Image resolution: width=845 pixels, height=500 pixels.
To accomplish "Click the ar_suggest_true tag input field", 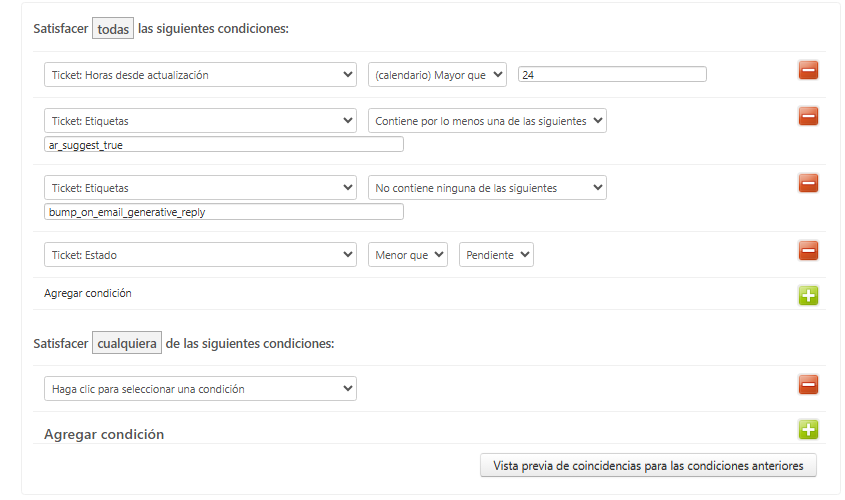I will click(x=223, y=144).
